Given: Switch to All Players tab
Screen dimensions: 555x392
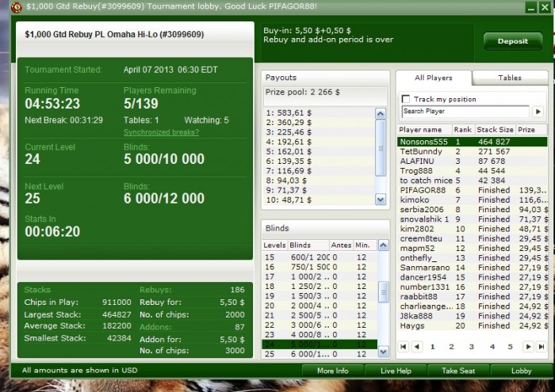Looking at the screenshot, I should pyautogui.click(x=434, y=78).
